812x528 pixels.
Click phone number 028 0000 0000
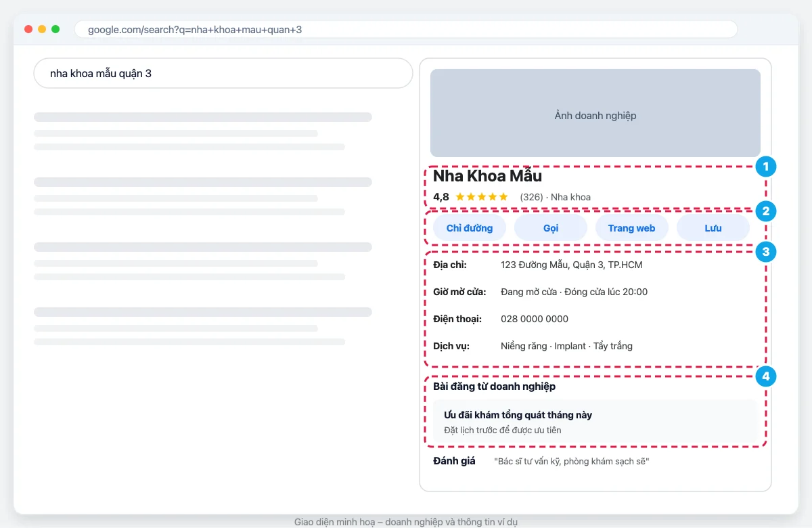tap(535, 319)
